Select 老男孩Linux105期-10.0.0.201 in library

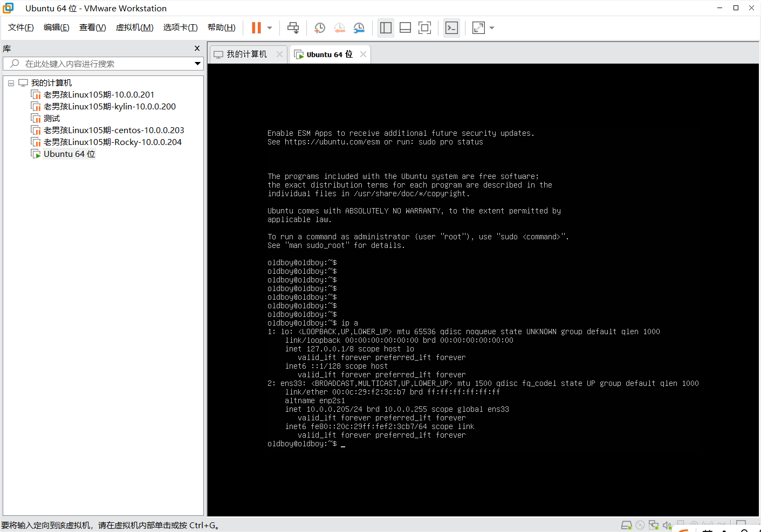99,95
